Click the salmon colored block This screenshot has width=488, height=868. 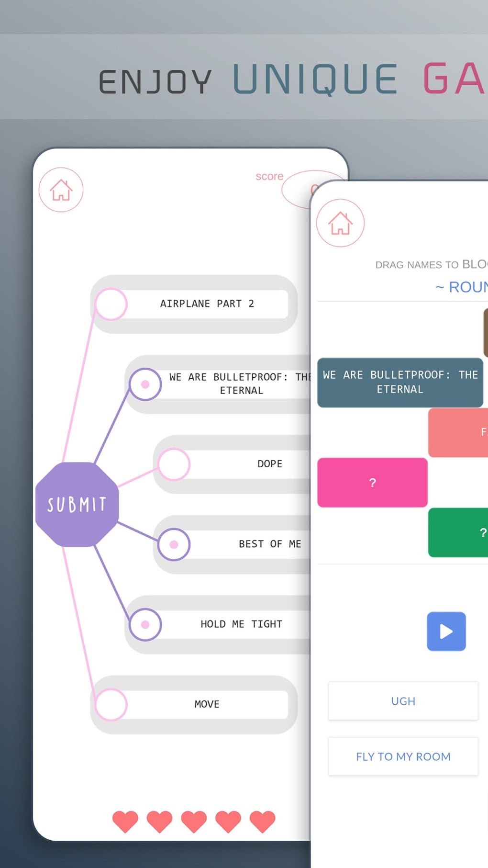point(458,432)
